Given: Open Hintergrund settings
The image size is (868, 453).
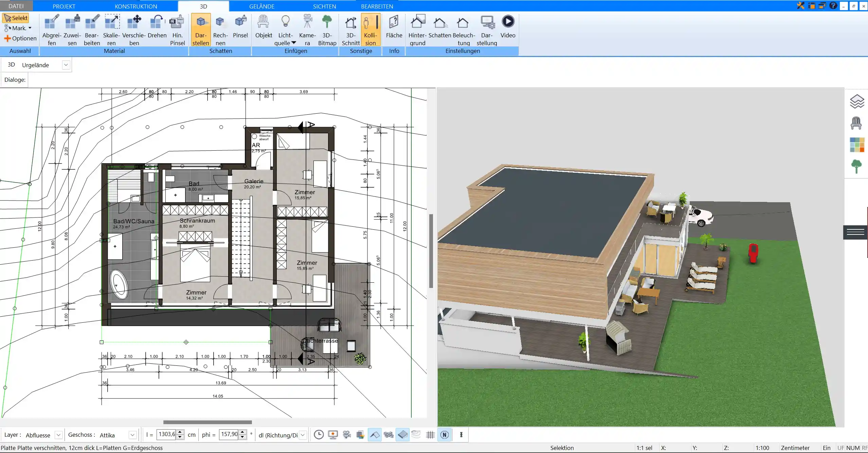Looking at the screenshot, I should pos(417,30).
